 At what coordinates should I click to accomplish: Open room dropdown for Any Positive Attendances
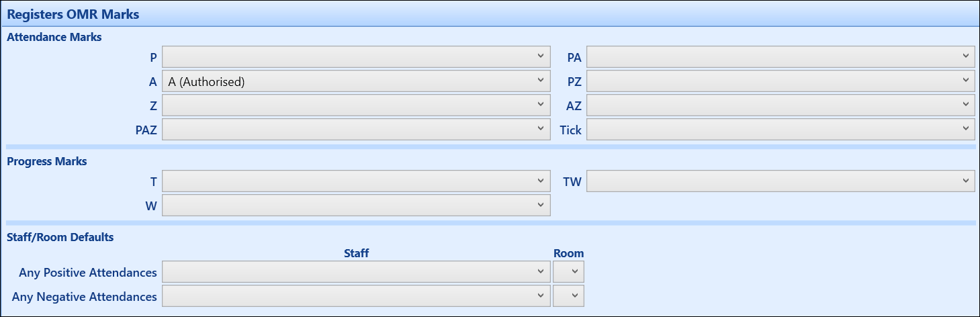(568, 272)
